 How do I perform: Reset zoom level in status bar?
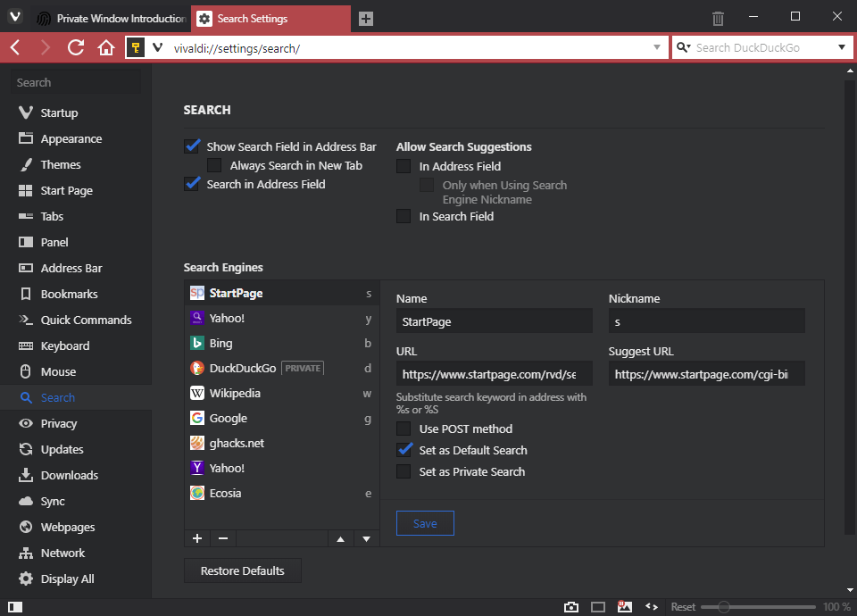[x=683, y=607]
